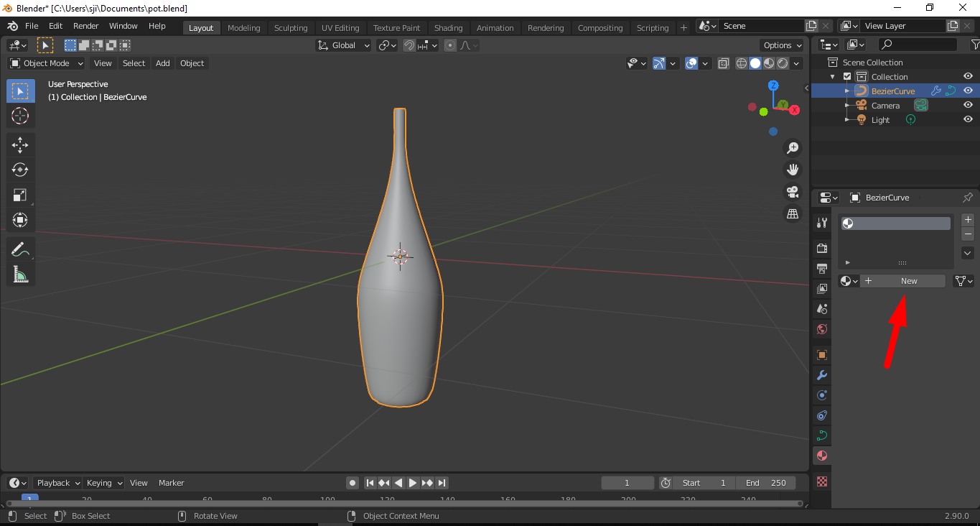Viewport: 980px width, 526px height.
Task: Open the Modifier properties with the wrench icon
Action: [821, 374]
